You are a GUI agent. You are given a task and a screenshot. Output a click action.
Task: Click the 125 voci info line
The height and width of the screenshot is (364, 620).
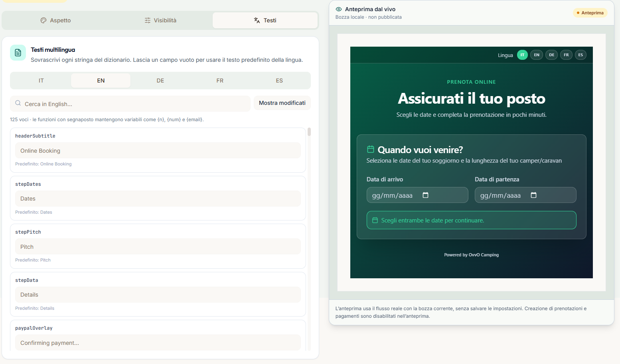[x=107, y=120]
